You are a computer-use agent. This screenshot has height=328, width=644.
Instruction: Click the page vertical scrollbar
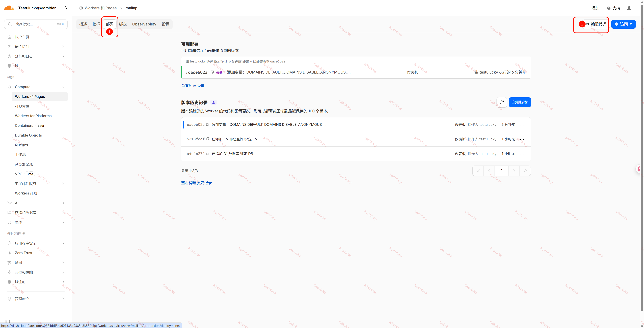tap(642, 157)
